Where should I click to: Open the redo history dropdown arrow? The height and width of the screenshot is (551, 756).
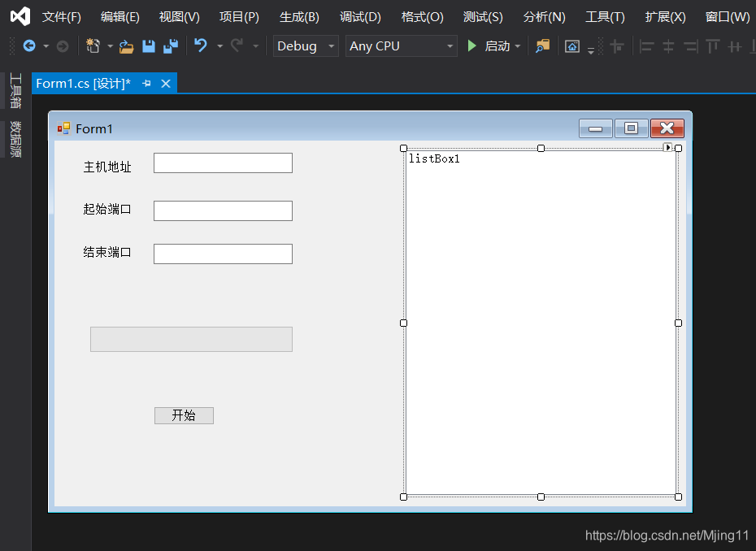tap(255, 46)
